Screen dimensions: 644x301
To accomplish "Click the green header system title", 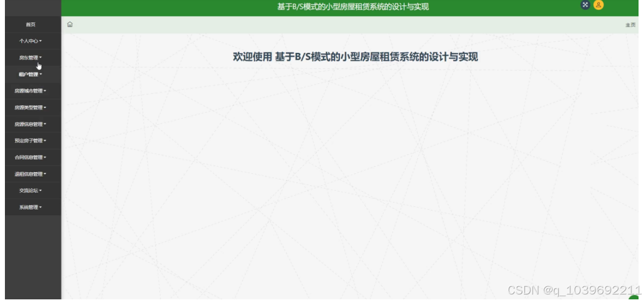I will [x=353, y=7].
